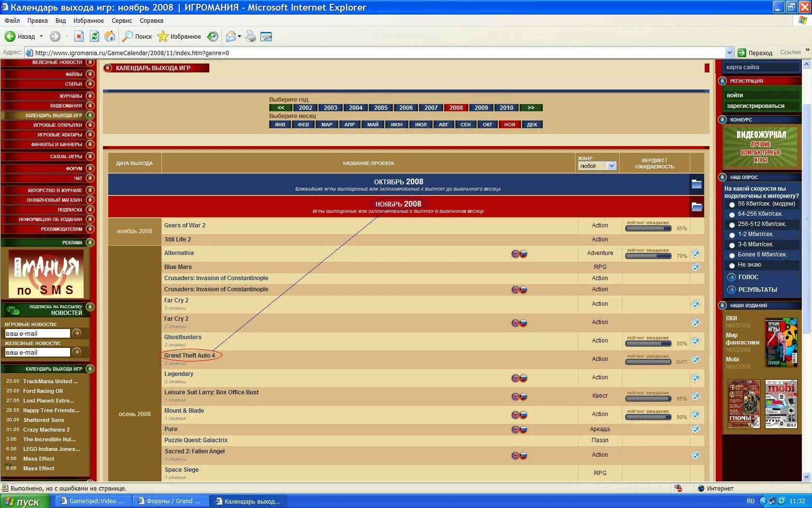Click the flags icon in Legendary row
The width and height of the screenshot is (812, 508).
coord(520,378)
